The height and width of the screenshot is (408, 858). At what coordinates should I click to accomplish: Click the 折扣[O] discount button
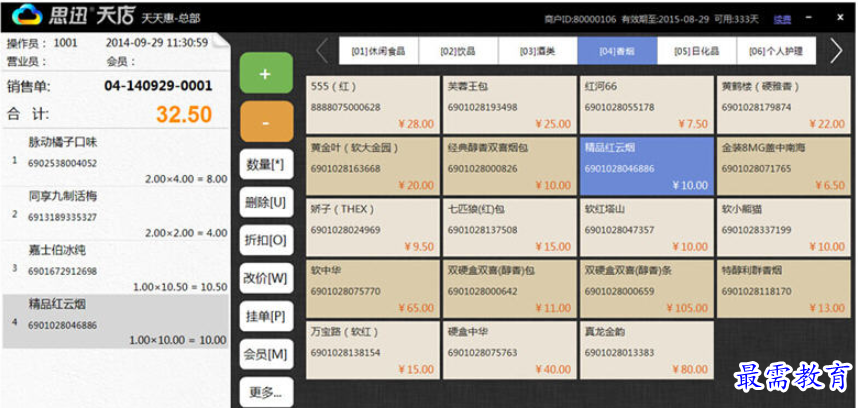[x=266, y=240]
